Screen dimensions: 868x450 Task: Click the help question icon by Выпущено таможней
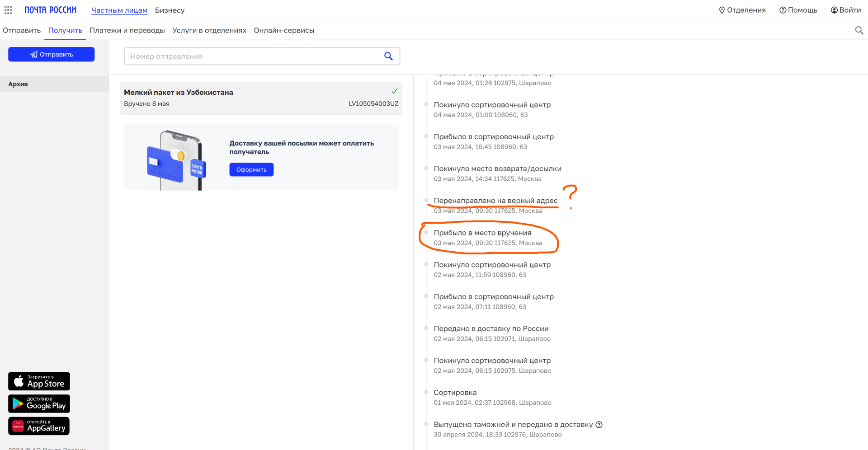(x=599, y=425)
